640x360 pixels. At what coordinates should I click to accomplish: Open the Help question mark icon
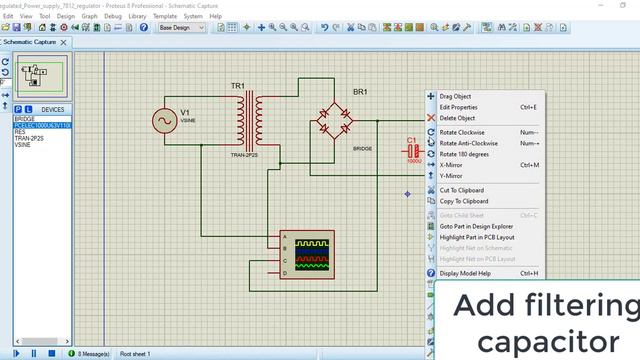144,27
